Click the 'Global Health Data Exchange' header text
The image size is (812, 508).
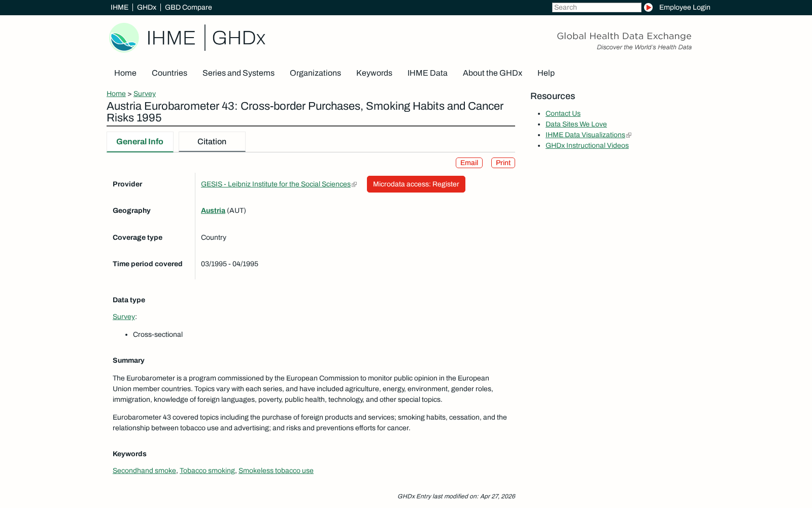[x=624, y=36]
